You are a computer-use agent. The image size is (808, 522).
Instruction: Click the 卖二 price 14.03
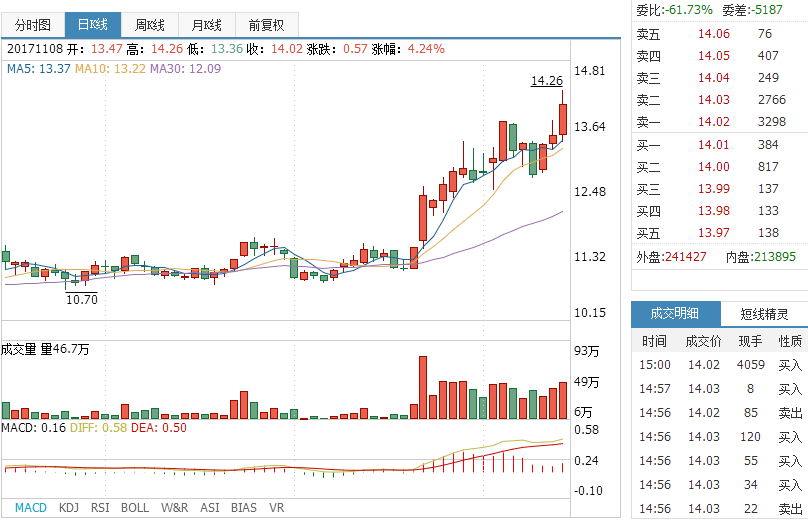(714, 100)
